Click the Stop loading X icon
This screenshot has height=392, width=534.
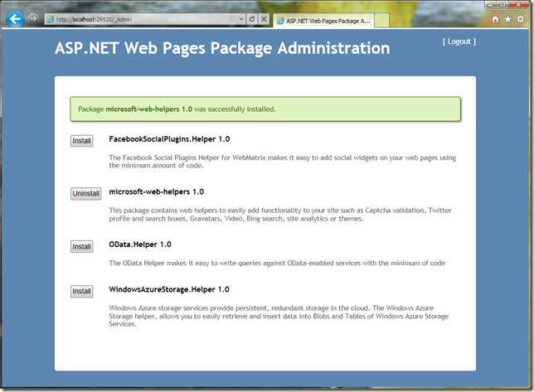(264, 19)
